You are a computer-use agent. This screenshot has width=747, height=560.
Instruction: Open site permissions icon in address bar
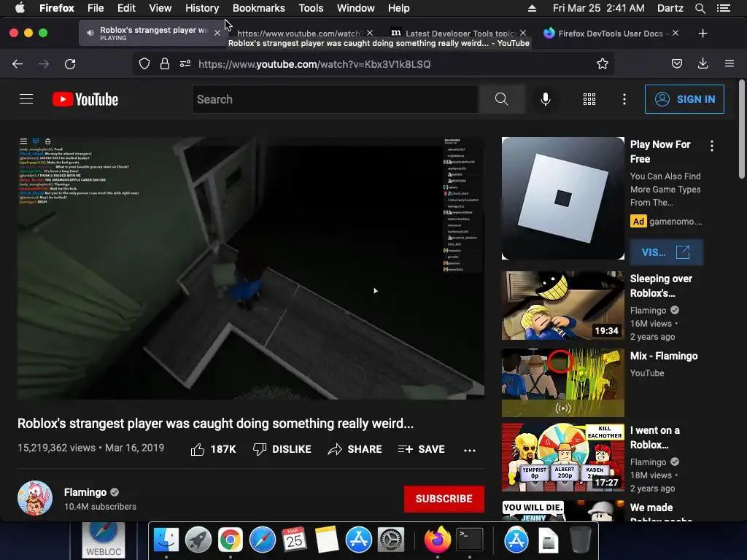185,64
